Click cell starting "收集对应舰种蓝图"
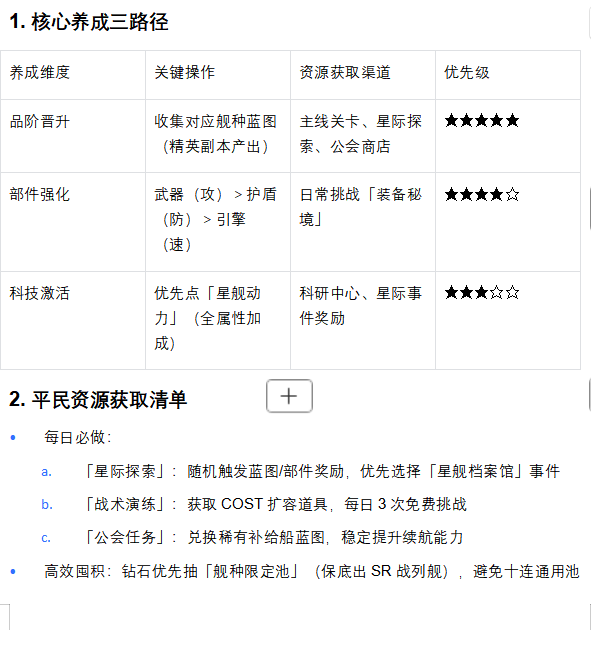This screenshot has width=591, height=651. (x=218, y=136)
